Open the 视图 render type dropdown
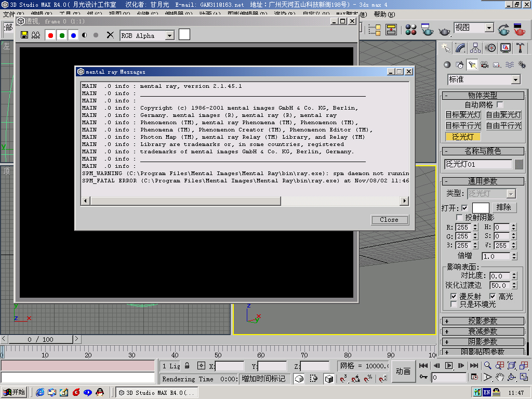532x399 pixels. 489,28
